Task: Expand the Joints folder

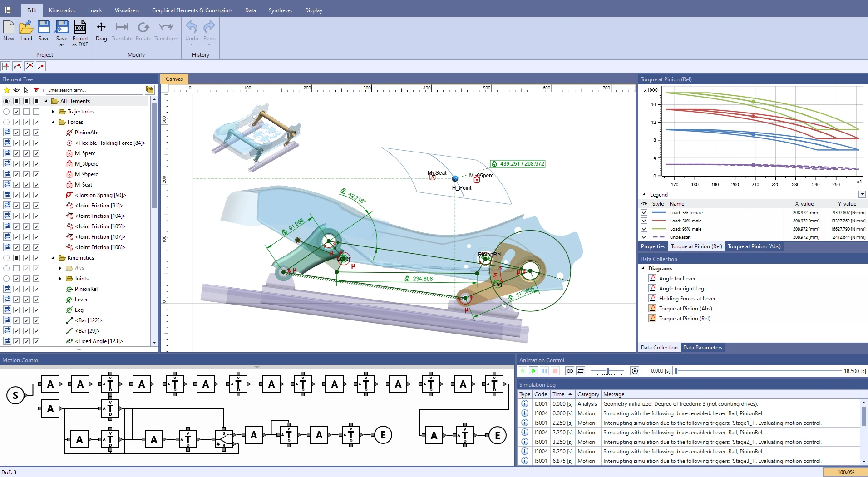Action: [60, 279]
